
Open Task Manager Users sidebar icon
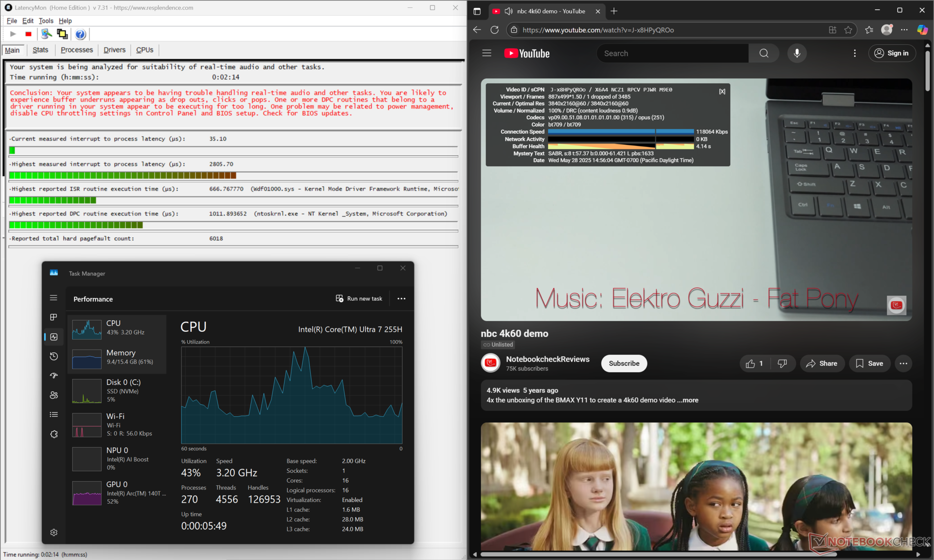coord(54,395)
